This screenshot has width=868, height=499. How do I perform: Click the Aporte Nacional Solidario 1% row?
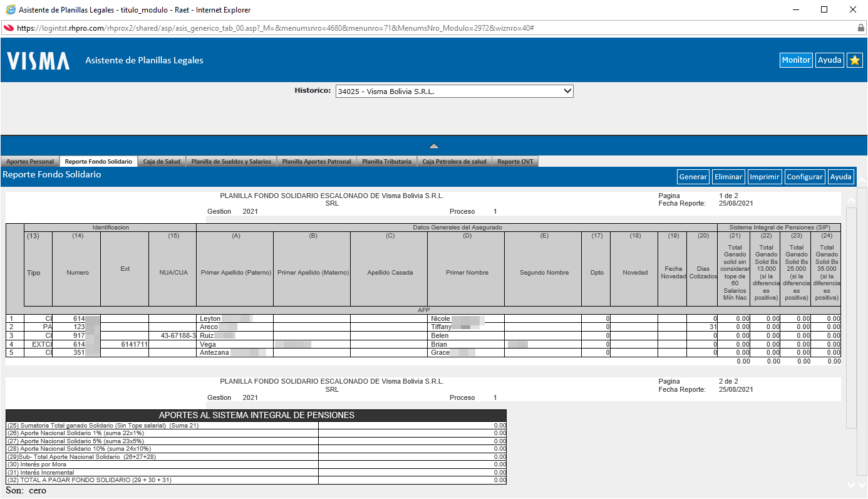[256, 433]
